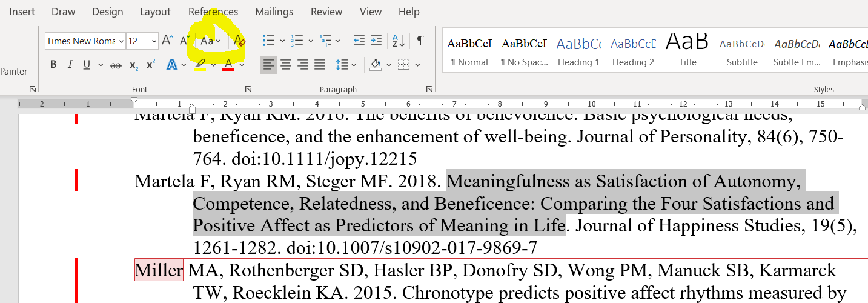Apply the Title style
The width and height of the screenshot is (868, 303).
(x=687, y=50)
